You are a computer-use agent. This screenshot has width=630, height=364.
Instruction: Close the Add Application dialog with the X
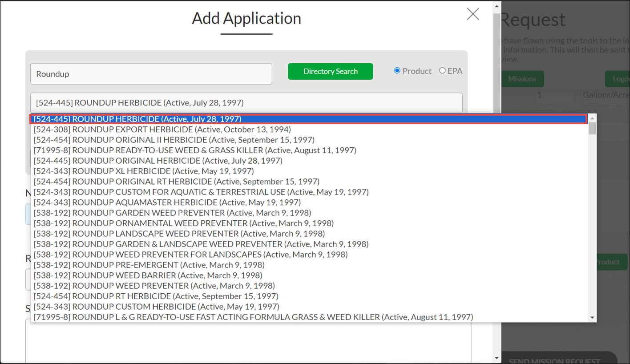[x=472, y=14]
